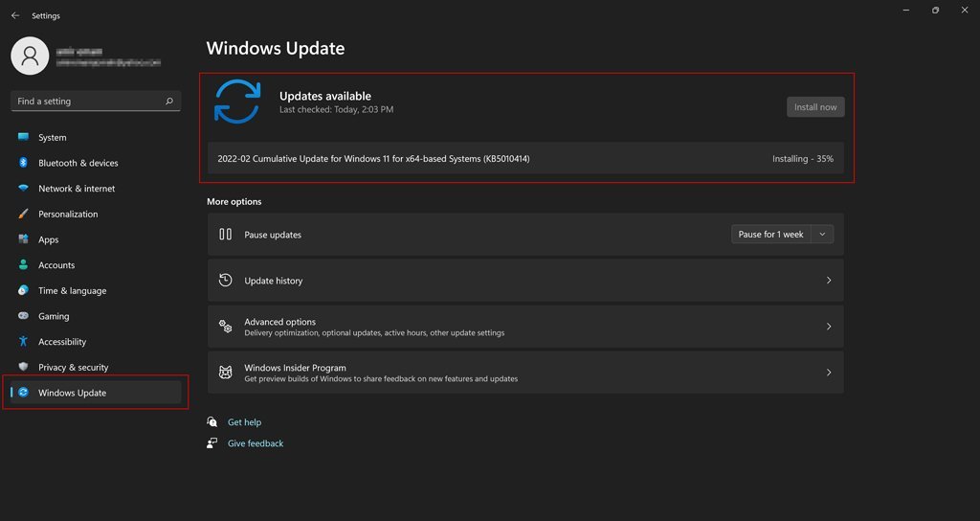Click the Accounts person icon in sidebar
The width and height of the screenshot is (980, 521).
click(23, 264)
